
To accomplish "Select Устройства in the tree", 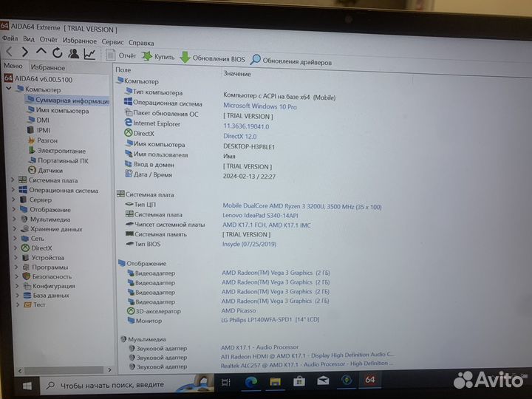I will click(43, 258).
